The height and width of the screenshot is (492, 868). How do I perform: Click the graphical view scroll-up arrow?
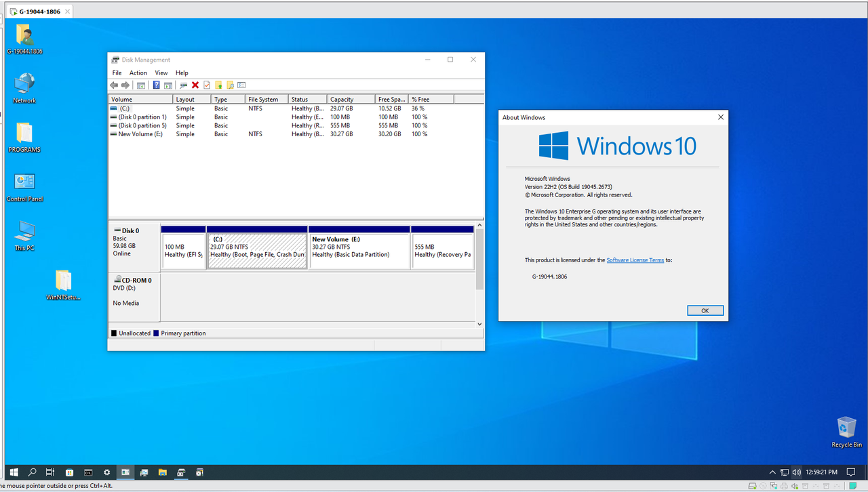(480, 225)
